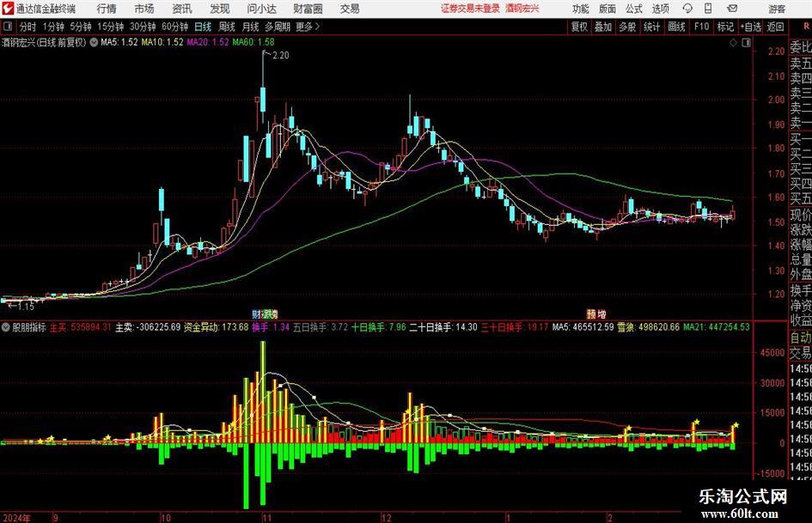This screenshot has height=523, width=812.
Task: Switch to the 1分钟 period
Action: pos(53,27)
